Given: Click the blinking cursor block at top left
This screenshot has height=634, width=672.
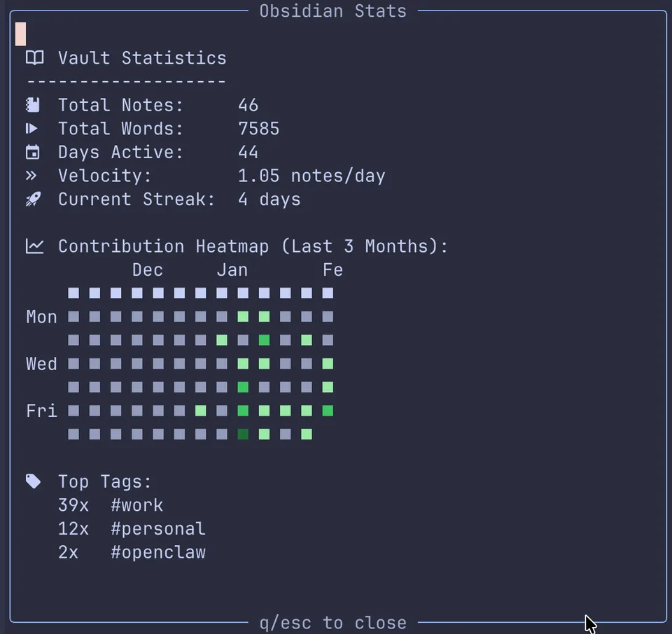Looking at the screenshot, I should 20,33.
